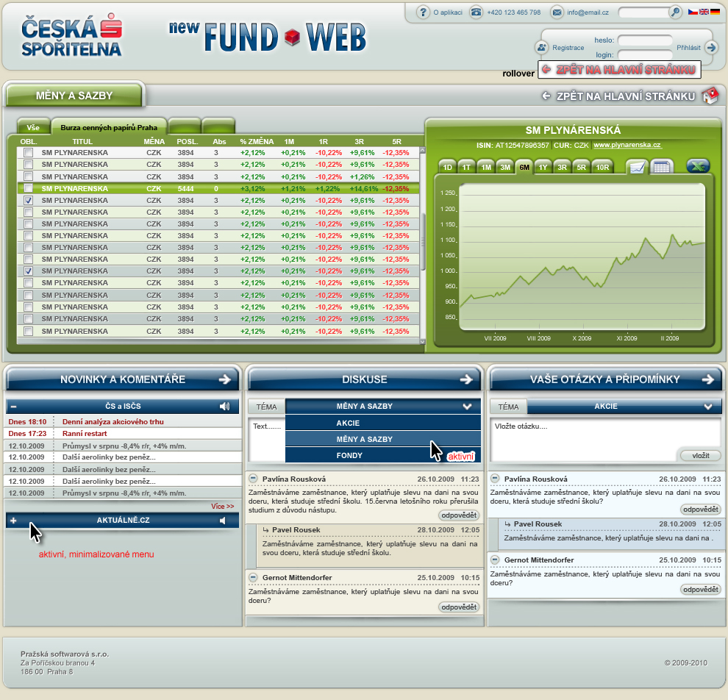Viewport: 728px width, 700px height.
Task: Click the envelope icon beside info@email.cz
Action: pos(557,12)
